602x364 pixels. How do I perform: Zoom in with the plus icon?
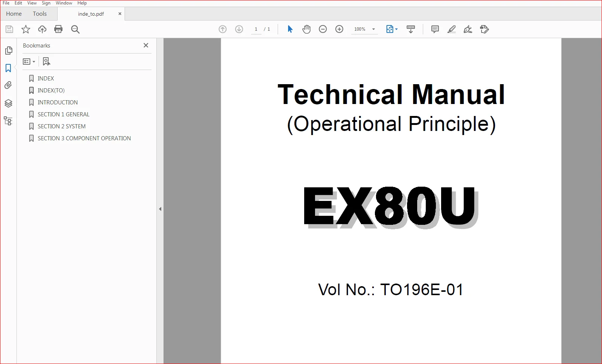[339, 29]
